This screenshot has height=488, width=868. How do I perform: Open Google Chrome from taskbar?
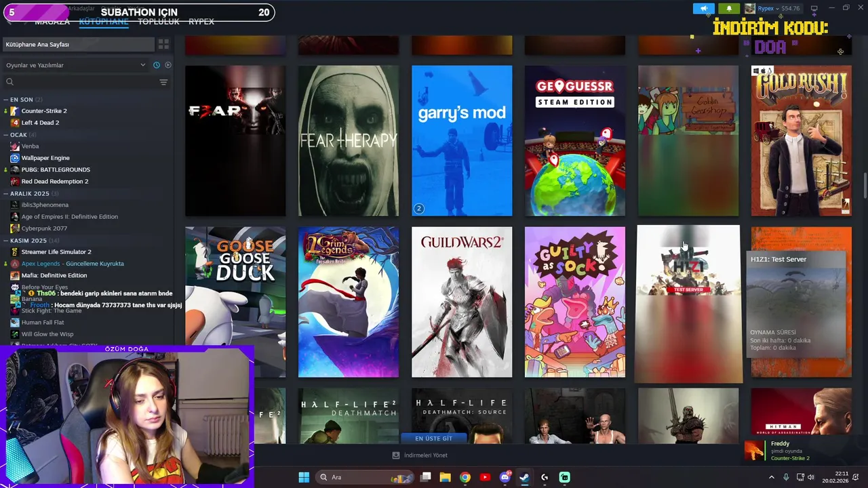click(465, 477)
